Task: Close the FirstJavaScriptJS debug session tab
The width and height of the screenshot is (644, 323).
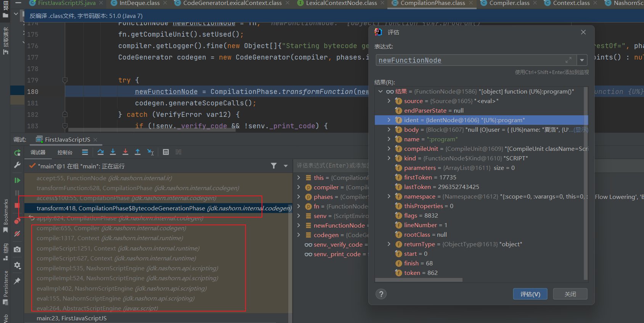Action: (x=95, y=140)
